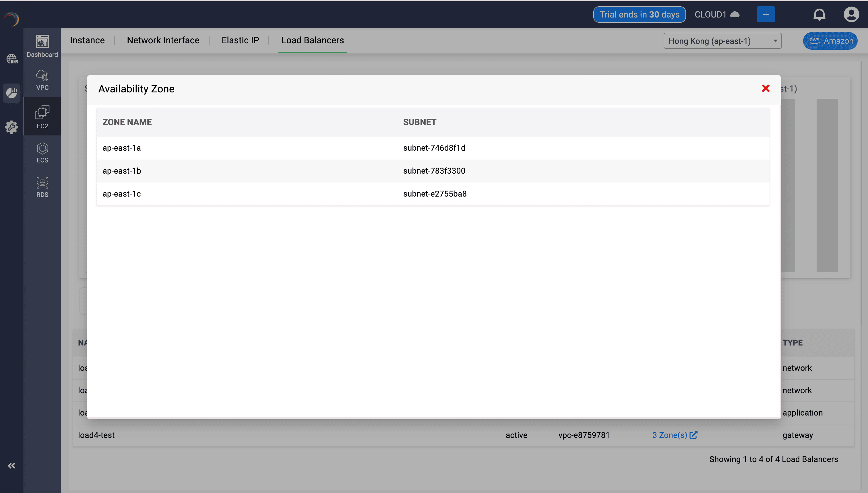The height and width of the screenshot is (493, 868).
Task: Open the RDS section icon
Action: (42, 187)
